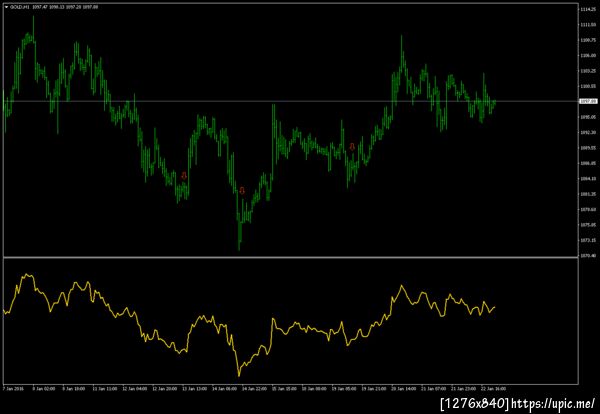Image resolution: width=600 pixels, height=414 pixels.
Task: Select the yellow indicator line at its lowest point
Action: point(239,375)
